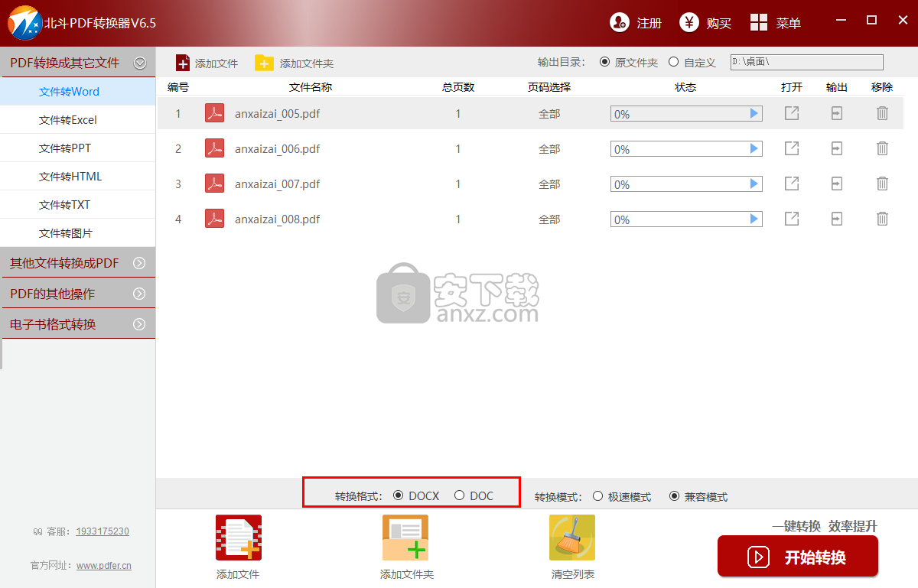Click the 清空列表 broom icon
Screen dimensions: 918x588
pyautogui.click(x=572, y=538)
